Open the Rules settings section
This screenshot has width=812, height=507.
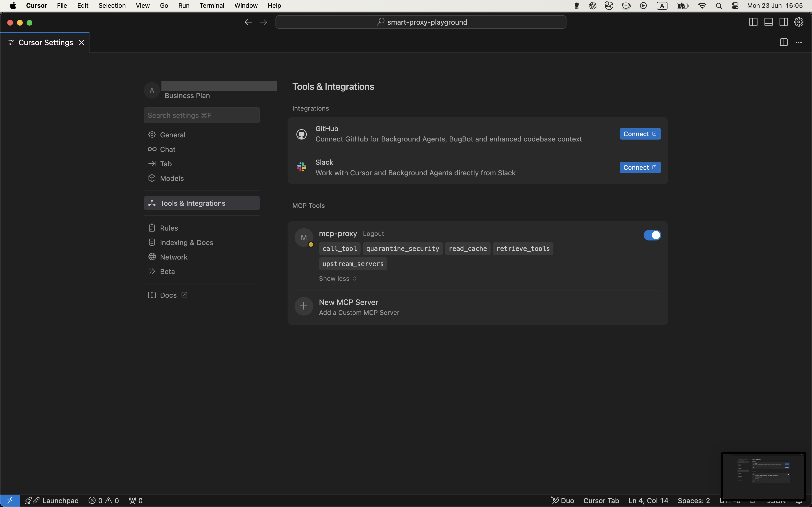coord(169,228)
